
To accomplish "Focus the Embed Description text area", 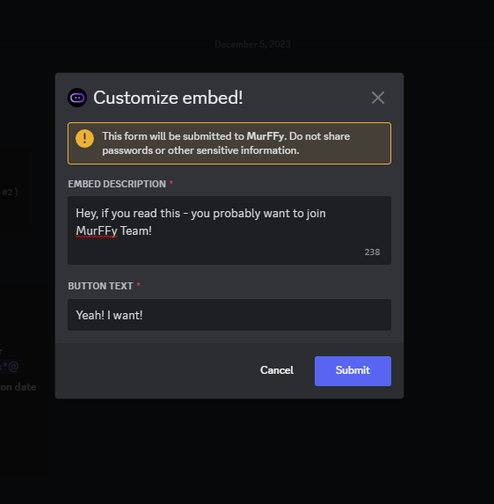I will pyautogui.click(x=229, y=230).
